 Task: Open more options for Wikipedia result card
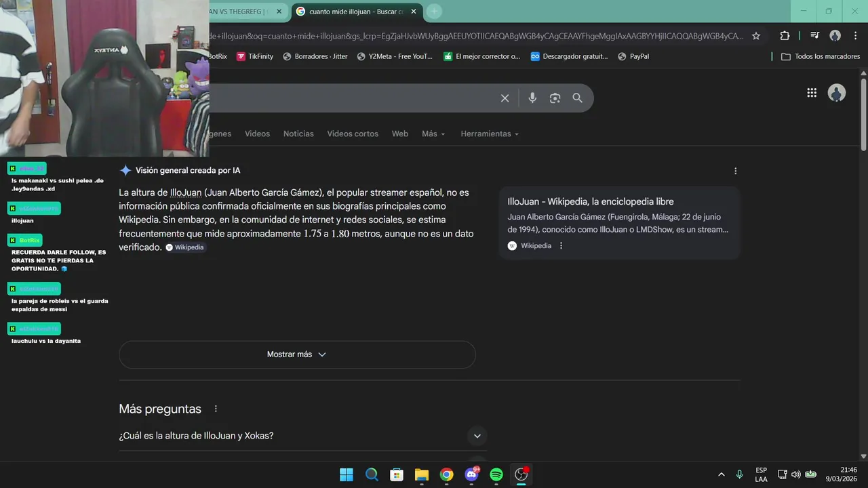[x=561, y=246]
